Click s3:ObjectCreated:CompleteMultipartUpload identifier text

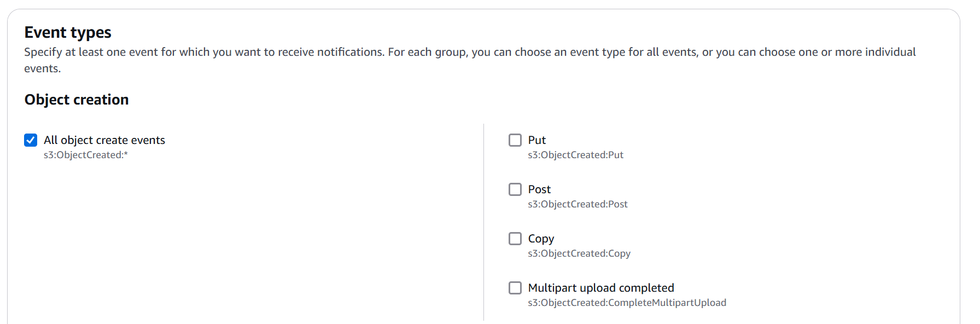(x=627, y=303)
